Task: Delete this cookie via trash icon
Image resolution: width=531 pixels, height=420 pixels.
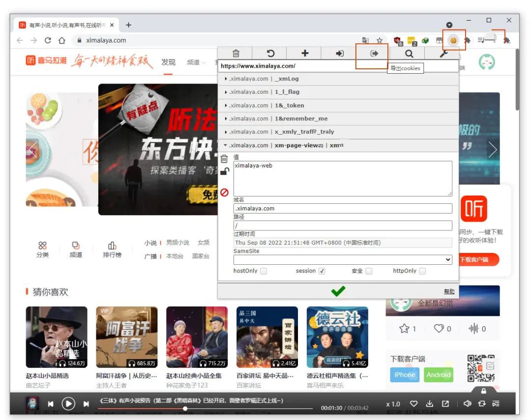Action: pos(224,159)
